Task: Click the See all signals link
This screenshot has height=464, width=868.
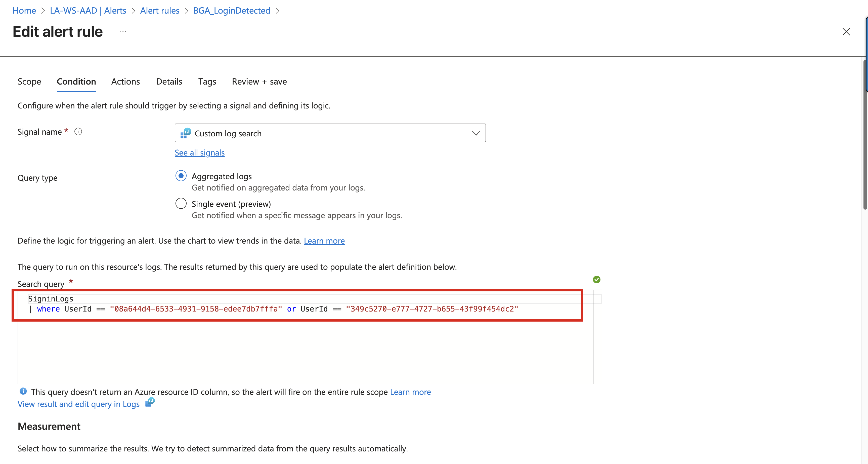Action: pos(199,153)
